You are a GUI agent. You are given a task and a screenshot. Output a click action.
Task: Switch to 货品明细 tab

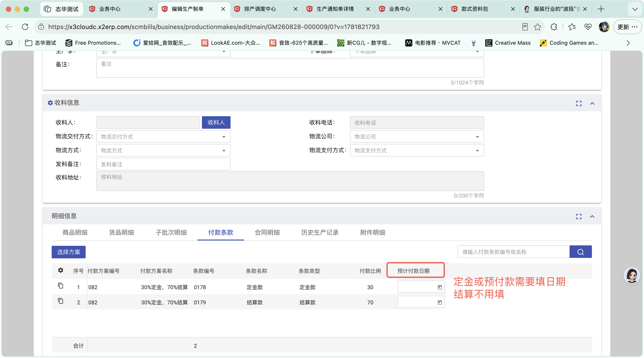click(121, 233)
